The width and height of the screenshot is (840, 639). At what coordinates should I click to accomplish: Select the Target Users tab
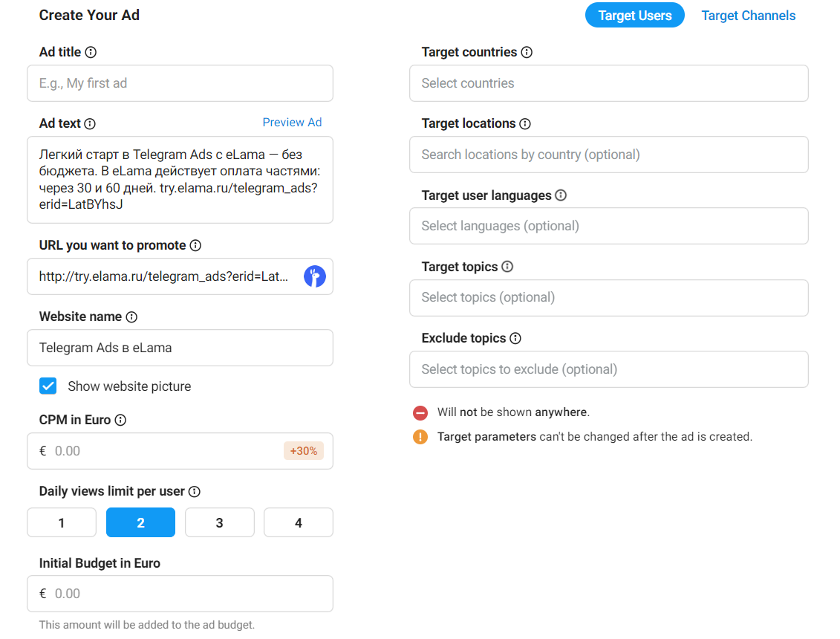pyautogui.click(x=634, y=16)
